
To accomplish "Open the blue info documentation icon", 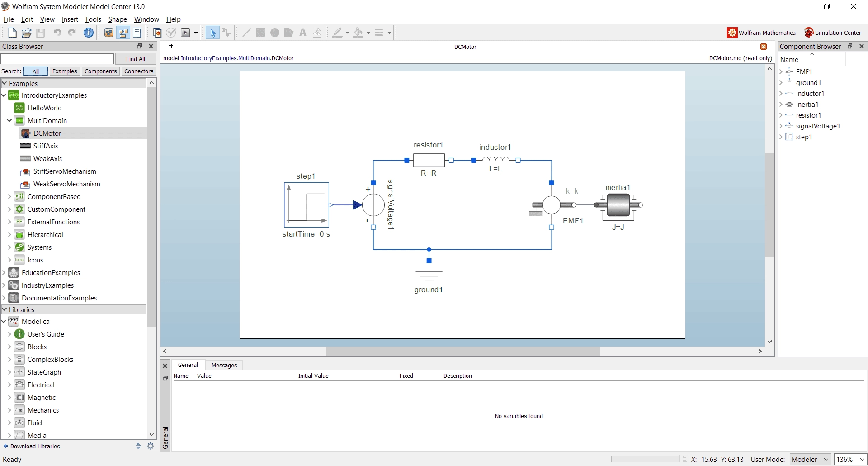I will (89, 33).
